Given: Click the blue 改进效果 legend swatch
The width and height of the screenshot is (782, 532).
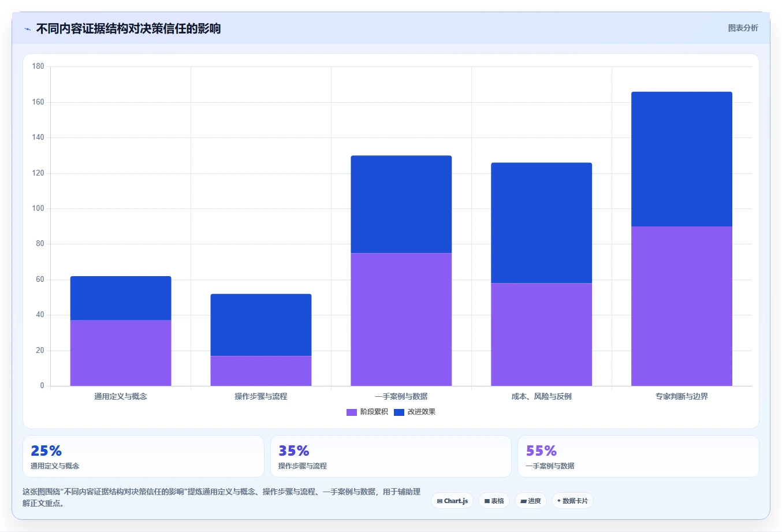Looking at the screenshot, I should [399, 412].
